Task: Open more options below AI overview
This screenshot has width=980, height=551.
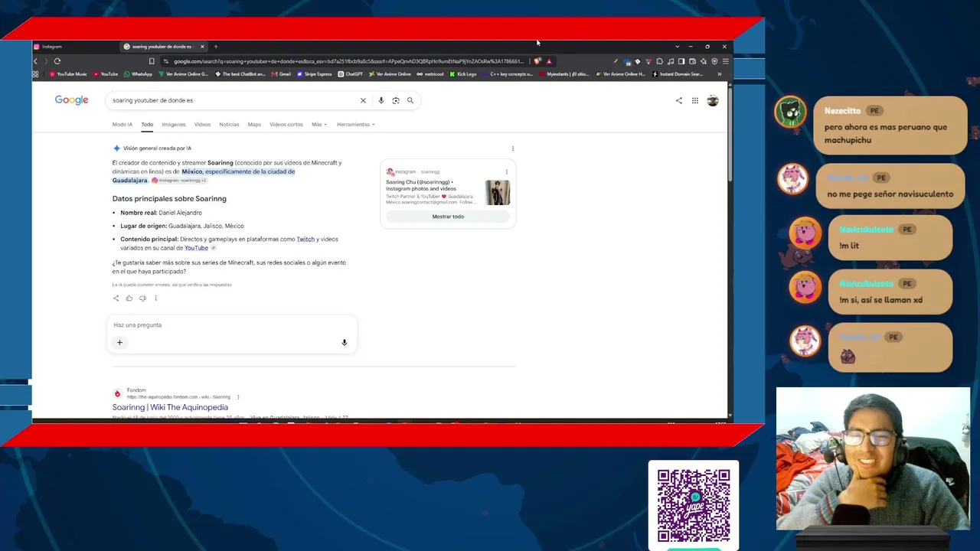Action: coord(155,298)
